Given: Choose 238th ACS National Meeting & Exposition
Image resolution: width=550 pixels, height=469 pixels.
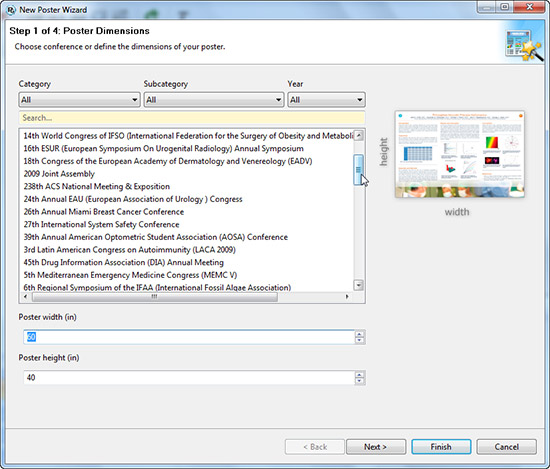Looking at the screenshot, I should coord(96,187).
